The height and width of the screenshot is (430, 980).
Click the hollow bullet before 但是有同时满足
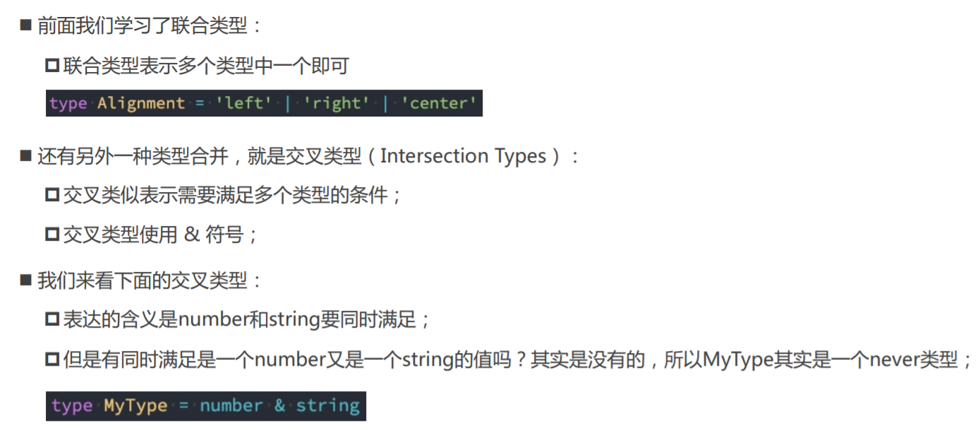pos(52,360)
